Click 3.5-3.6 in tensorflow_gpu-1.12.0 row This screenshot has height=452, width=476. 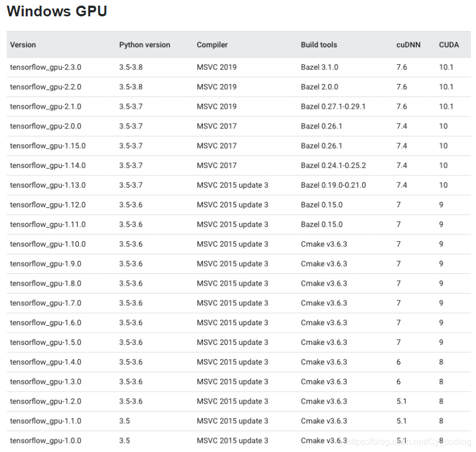click(131, 205)
